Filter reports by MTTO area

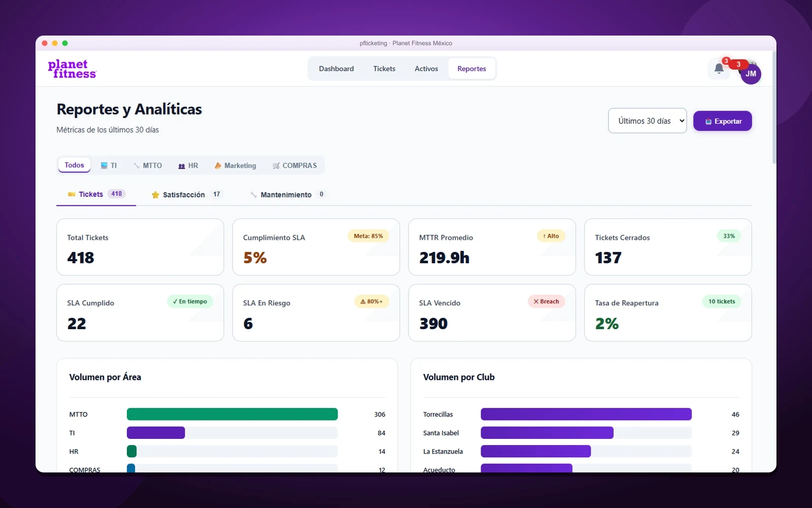[x=148, y=166]
